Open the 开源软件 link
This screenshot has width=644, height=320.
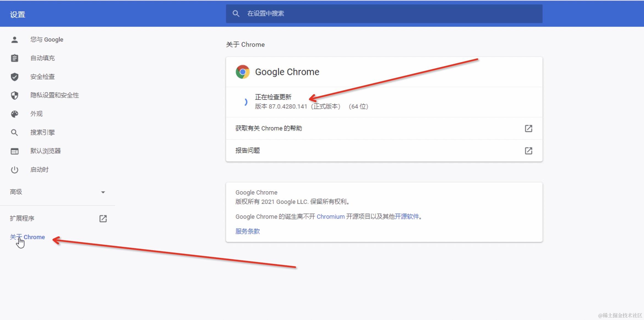[406, 217]
